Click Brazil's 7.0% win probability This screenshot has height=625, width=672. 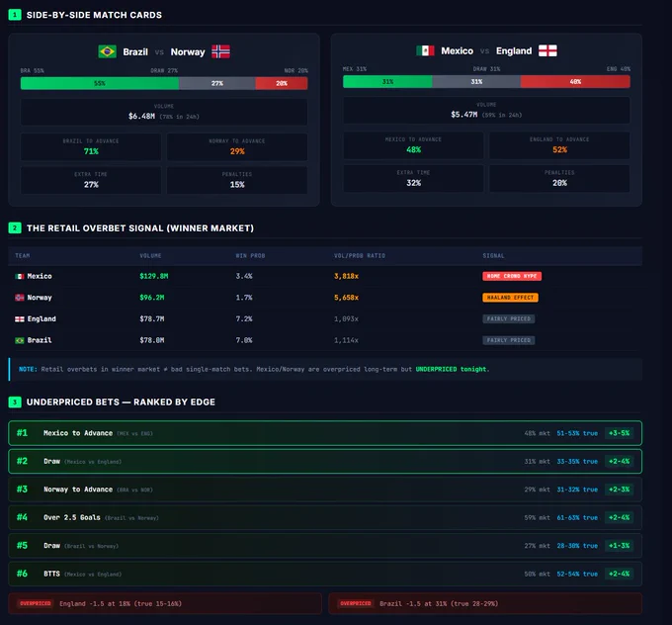pyautogui.click(x=244, y=340)
